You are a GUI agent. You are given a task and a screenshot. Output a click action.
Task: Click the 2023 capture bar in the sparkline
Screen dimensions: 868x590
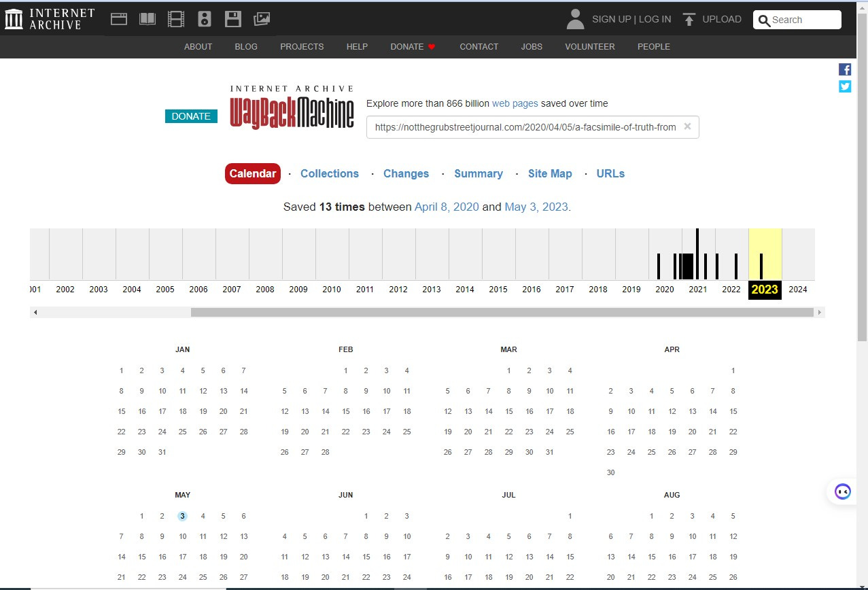coord(761,266)
